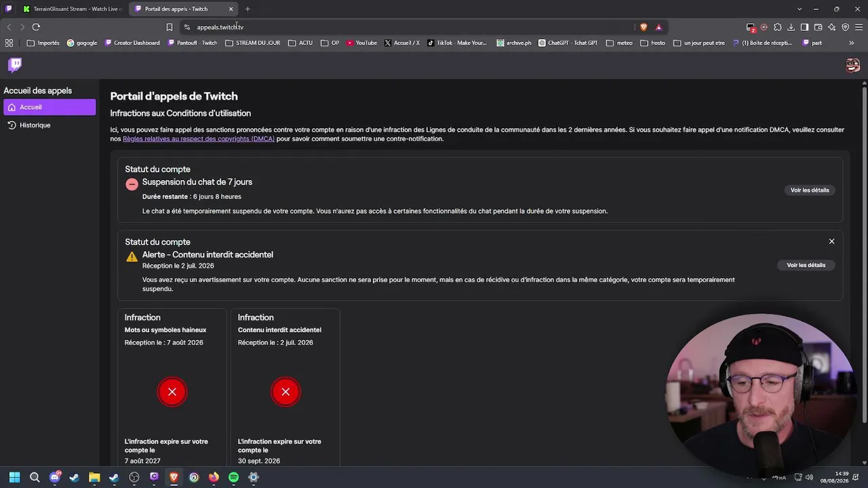Open the Pantoufl - Twitch bookmark
Image resolution: width=868 pixels, height=488 pixels.
coord(193,43)
